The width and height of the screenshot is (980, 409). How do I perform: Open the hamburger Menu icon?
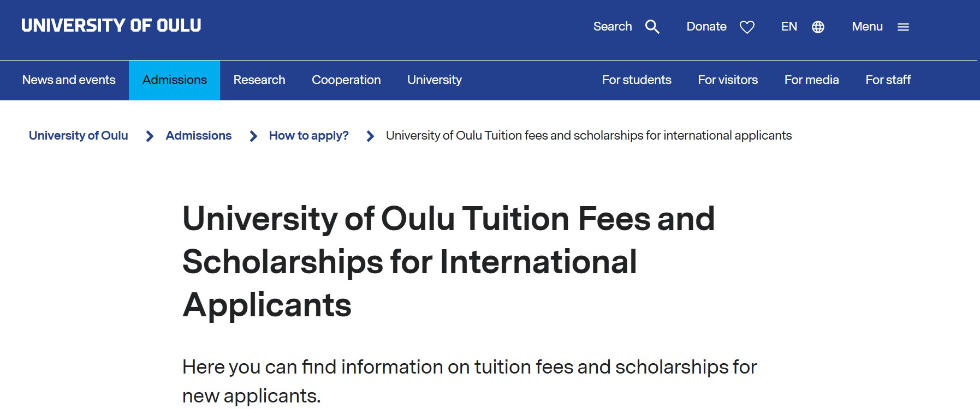904,27
